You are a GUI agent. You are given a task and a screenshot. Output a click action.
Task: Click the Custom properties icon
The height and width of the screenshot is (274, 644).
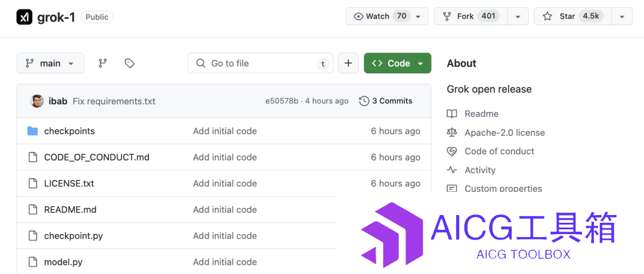click(452, 188)
